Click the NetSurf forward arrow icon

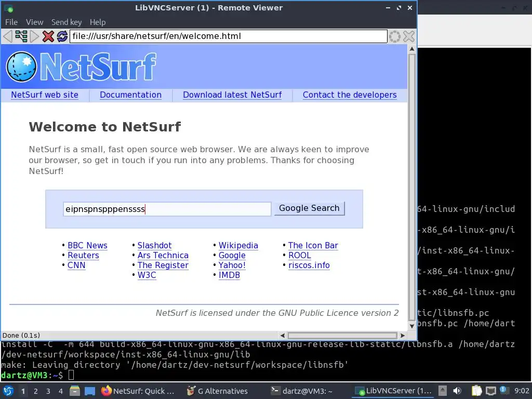coord(34,36)
